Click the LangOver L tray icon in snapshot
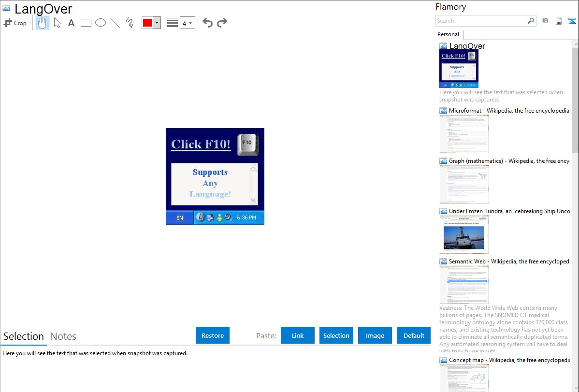Screen dimensions: 579x392 tap(200, 217)
